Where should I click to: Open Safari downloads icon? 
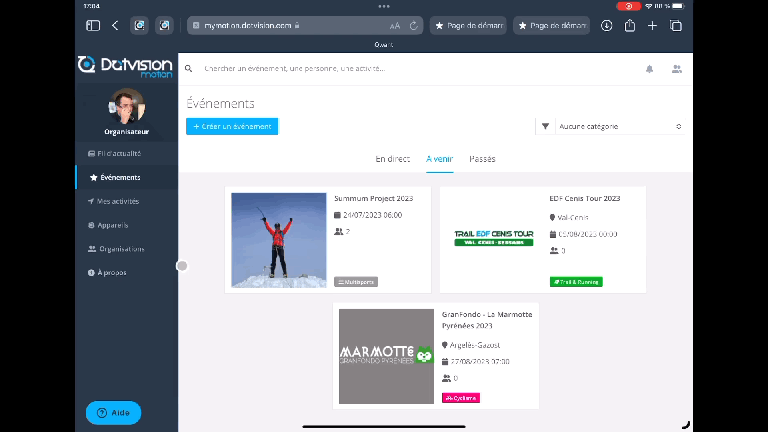click(607, 25)
